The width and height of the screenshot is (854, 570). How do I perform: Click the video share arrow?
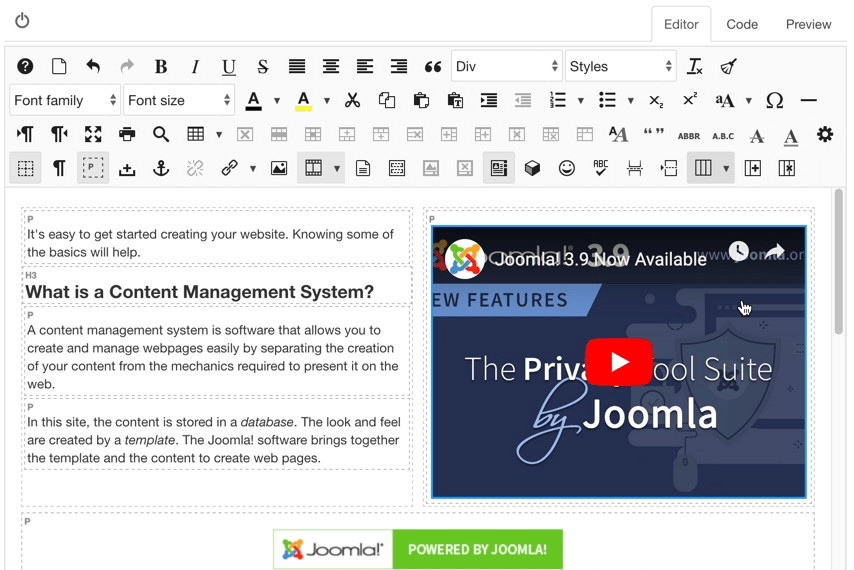(774, 251)
